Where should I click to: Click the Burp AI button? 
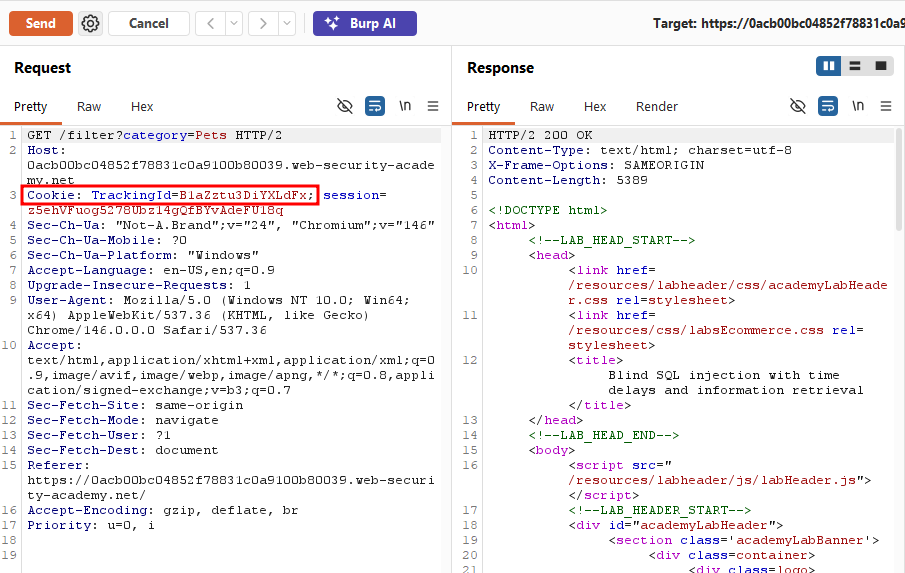365,24
